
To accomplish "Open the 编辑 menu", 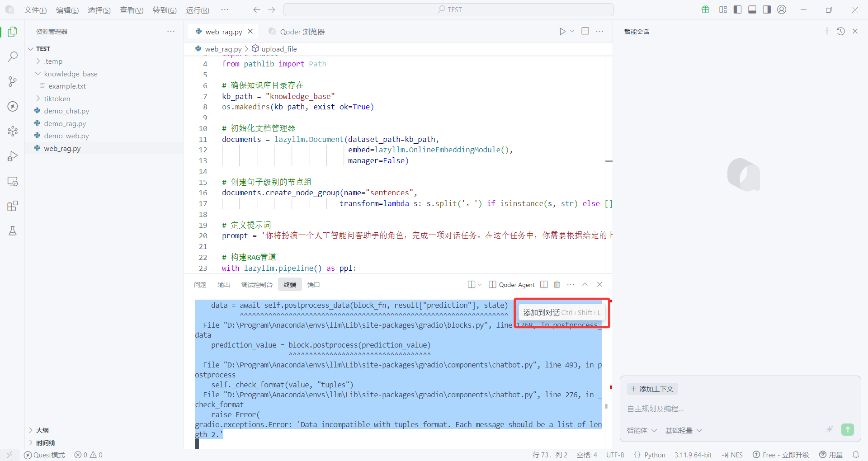I will click(67, 10).
